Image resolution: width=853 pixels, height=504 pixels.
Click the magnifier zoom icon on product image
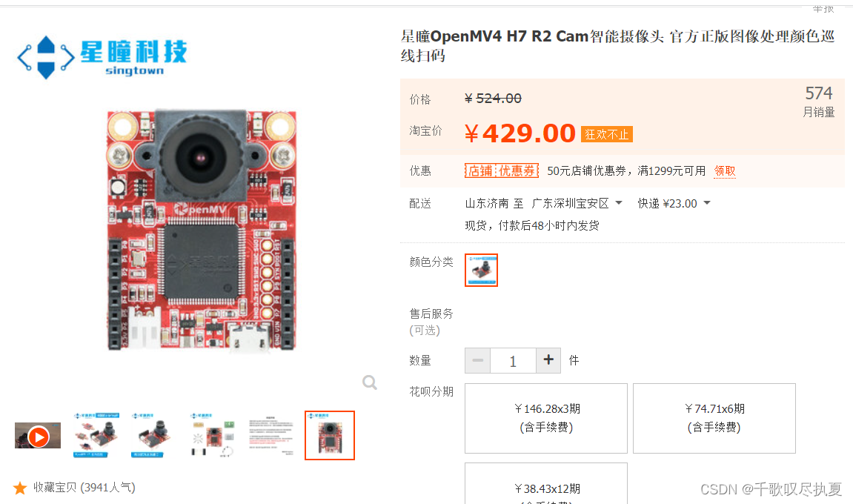[x=370, y=382]
